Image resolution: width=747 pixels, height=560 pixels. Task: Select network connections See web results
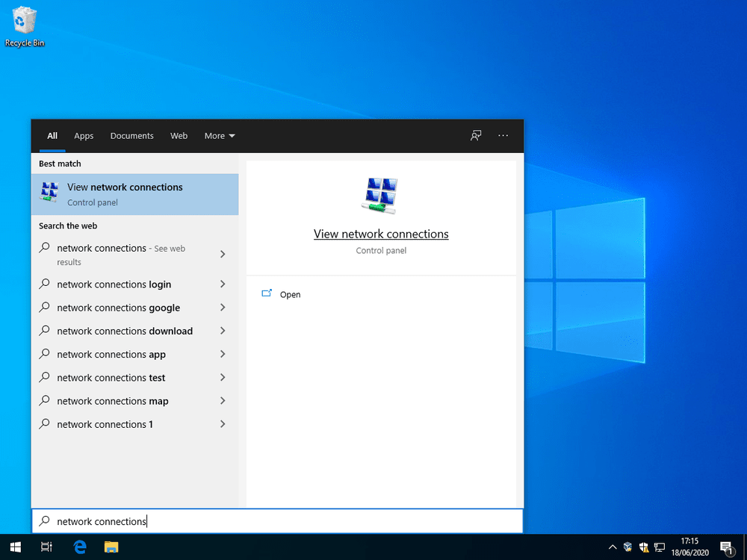(x=134, y=255)
